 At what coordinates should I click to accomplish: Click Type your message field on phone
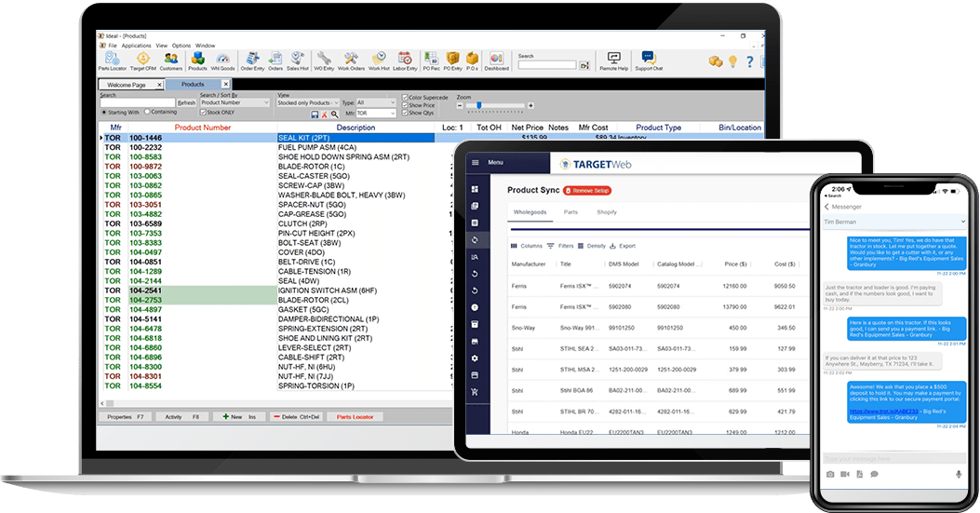(x=893, y=459)
